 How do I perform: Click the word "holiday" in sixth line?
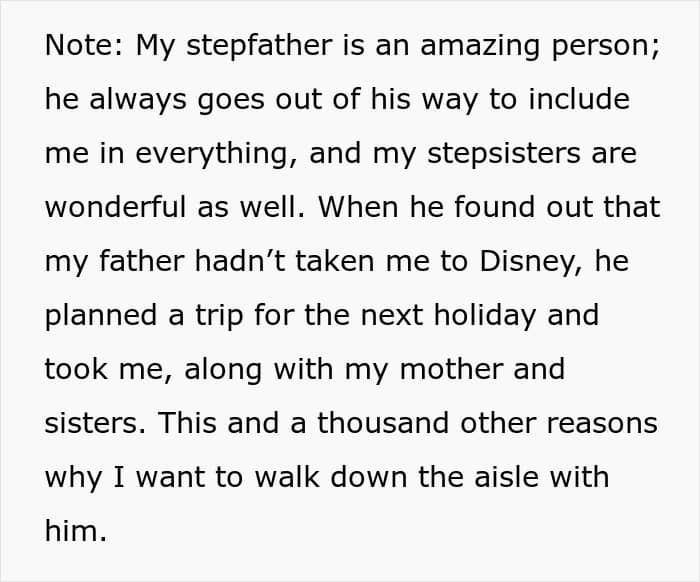485,316
